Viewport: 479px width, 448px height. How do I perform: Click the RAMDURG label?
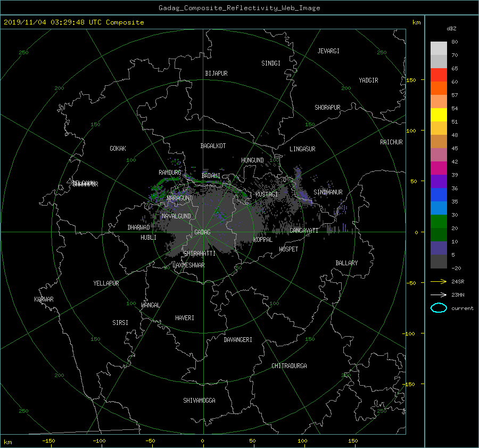(x=170, y=173)
